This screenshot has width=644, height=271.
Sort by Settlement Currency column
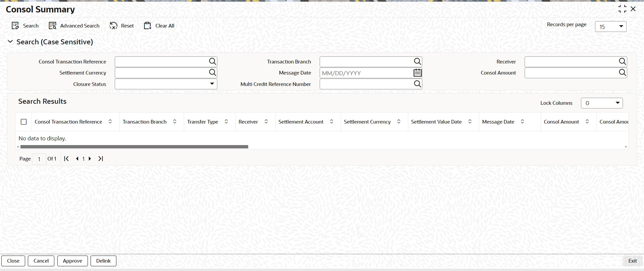pos(399,122)
